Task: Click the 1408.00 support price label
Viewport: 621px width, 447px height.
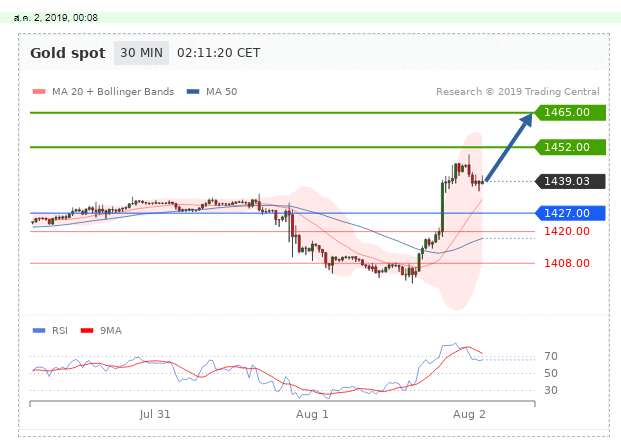Action: tap(567, 263)
